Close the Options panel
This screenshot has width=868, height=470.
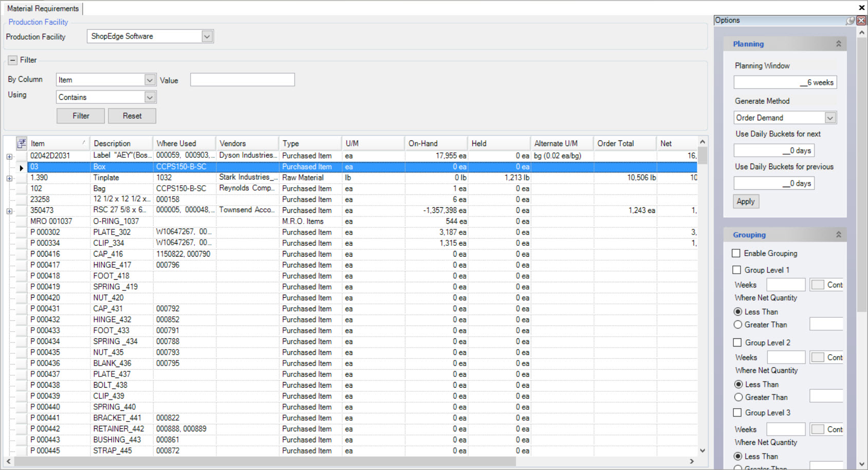point(861,21)
